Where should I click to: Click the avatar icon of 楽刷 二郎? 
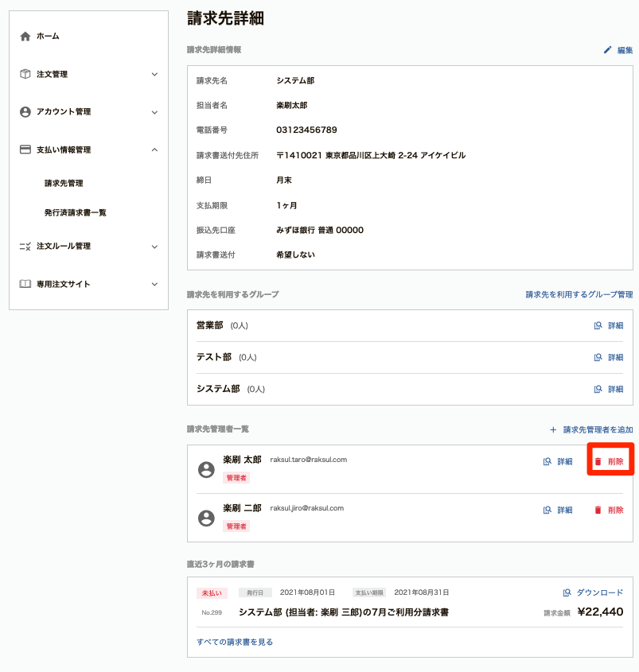pos(206,519)
